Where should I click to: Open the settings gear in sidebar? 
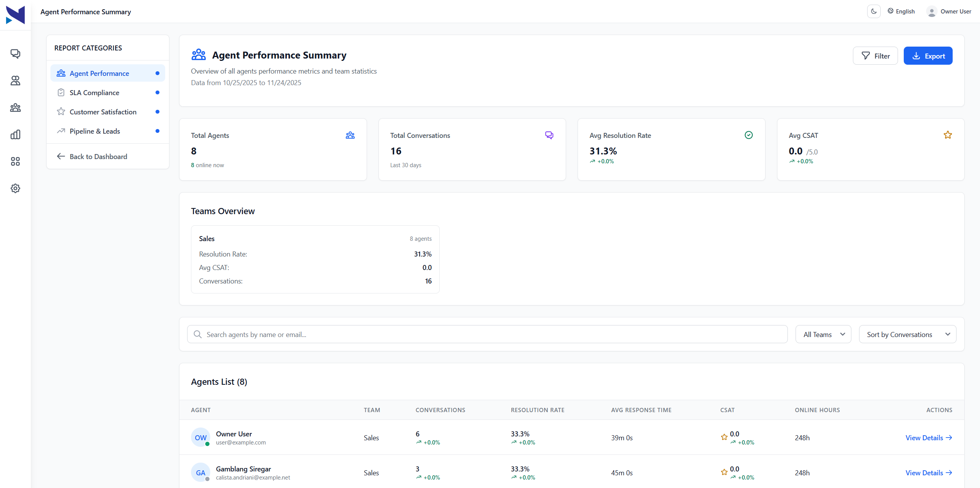click(15, 188)
